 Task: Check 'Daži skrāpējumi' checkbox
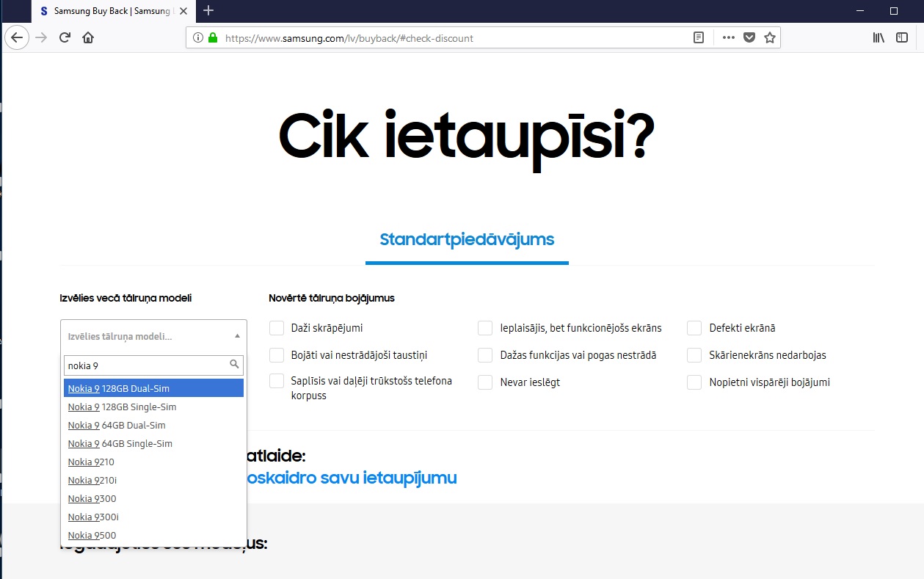[277, 328]
